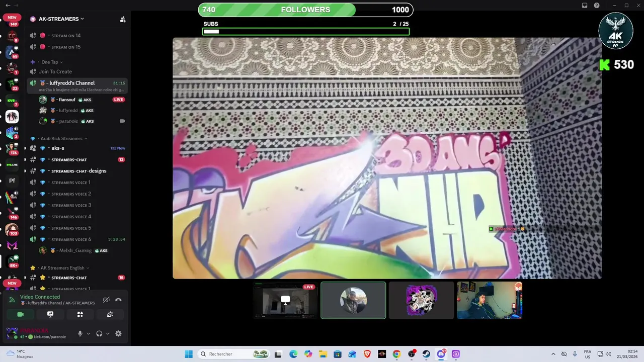The width and height of the screenshot is (644, 362).
Task: Join STREAMERS VOICE 4 channel
Action: [77, 217]
